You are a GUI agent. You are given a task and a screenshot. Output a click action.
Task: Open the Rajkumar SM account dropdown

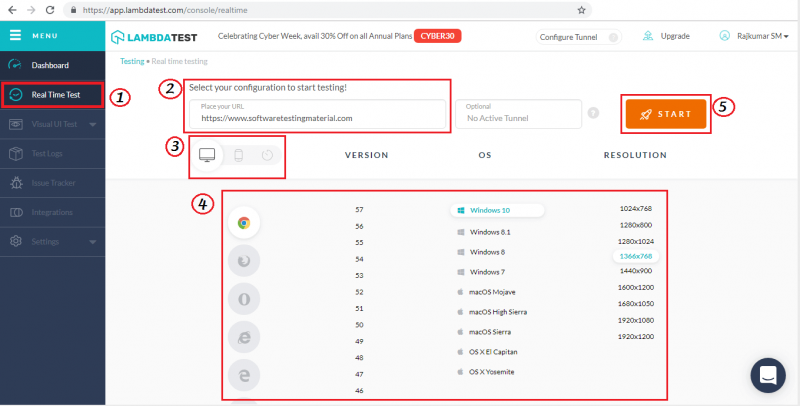(x=753, y=36)
